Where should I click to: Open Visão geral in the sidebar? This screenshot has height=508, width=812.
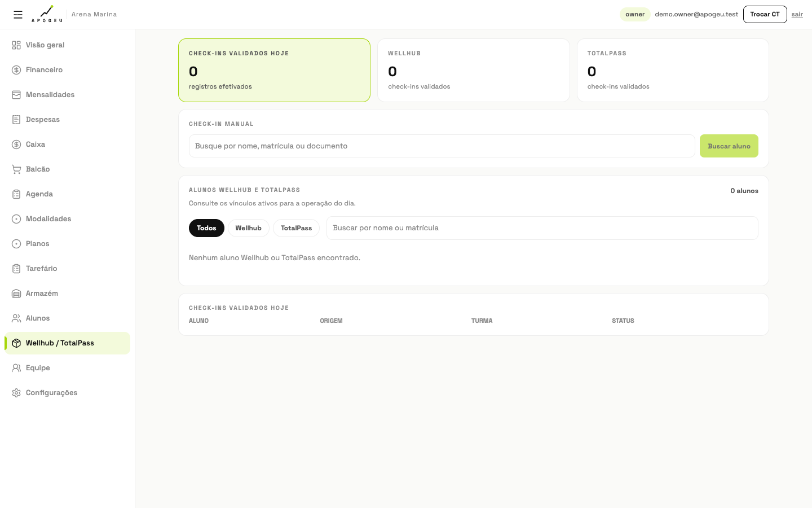(67, 45)
